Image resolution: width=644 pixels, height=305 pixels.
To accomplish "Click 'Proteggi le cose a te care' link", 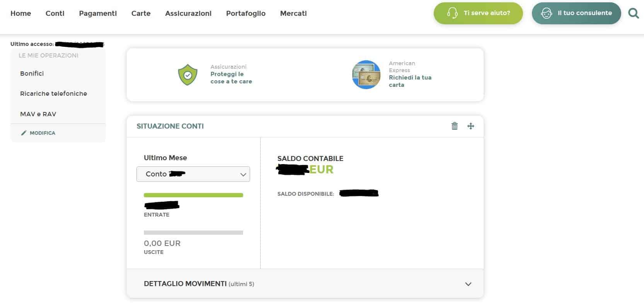I will pyautogui.click(x=231, y=78).
